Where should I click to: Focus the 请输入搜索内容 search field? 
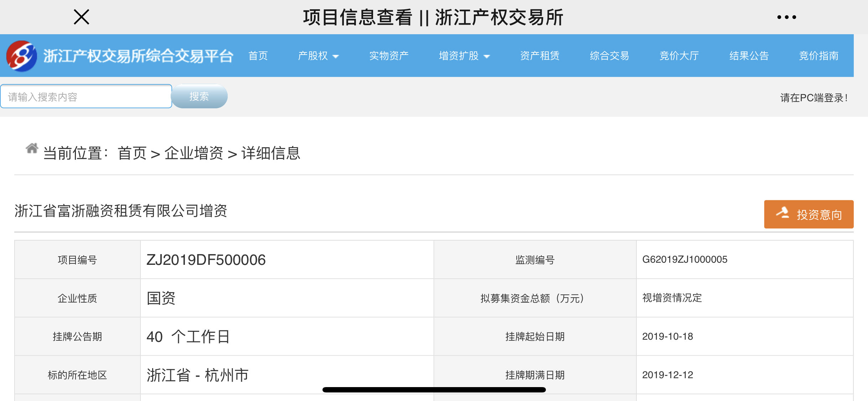pyautogui.click(x=86, y=96)
